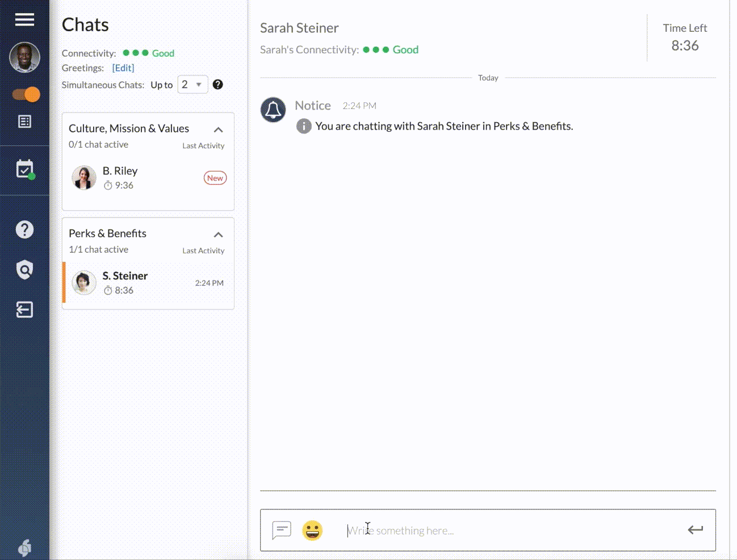Screen dimensions: 737x560
Task: Collapse the Culture, Mission & Values section
Action: 218,129
